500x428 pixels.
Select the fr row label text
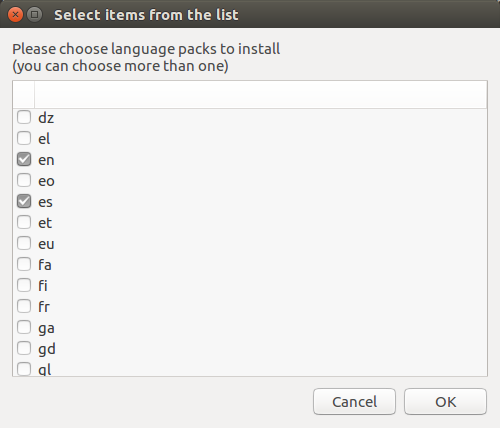pos(44,307)
